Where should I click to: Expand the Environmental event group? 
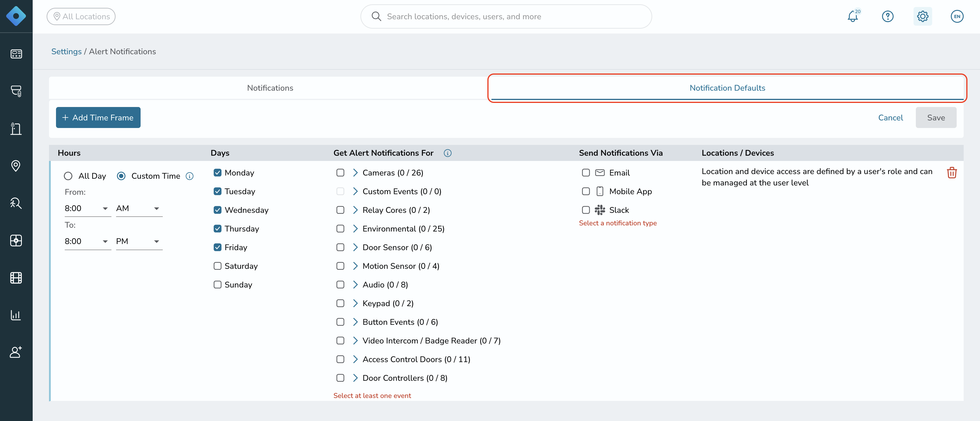pyautogui.click(x=355, y=229)
